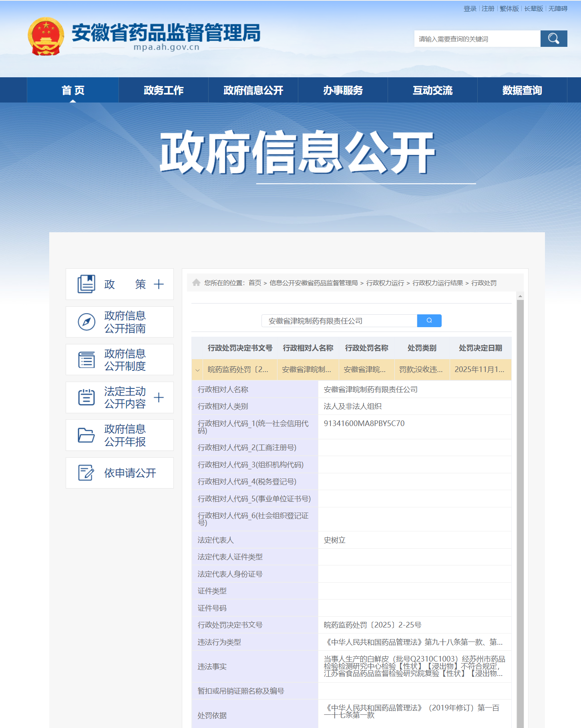Open the 政务工作 navigation tab
This screenshot has width=581, height=728.
pos(163,90)
